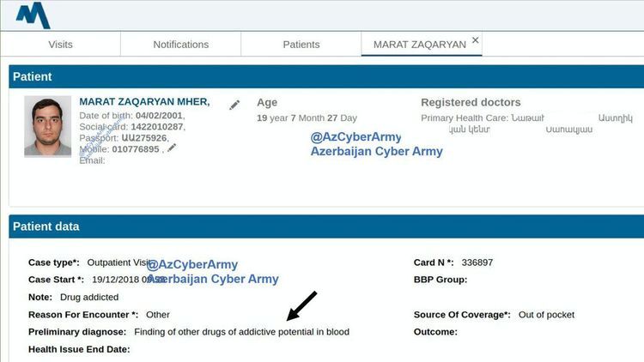The image size is (644, 362).
Task: Click the Registered doctors heading
Action: 471,103
